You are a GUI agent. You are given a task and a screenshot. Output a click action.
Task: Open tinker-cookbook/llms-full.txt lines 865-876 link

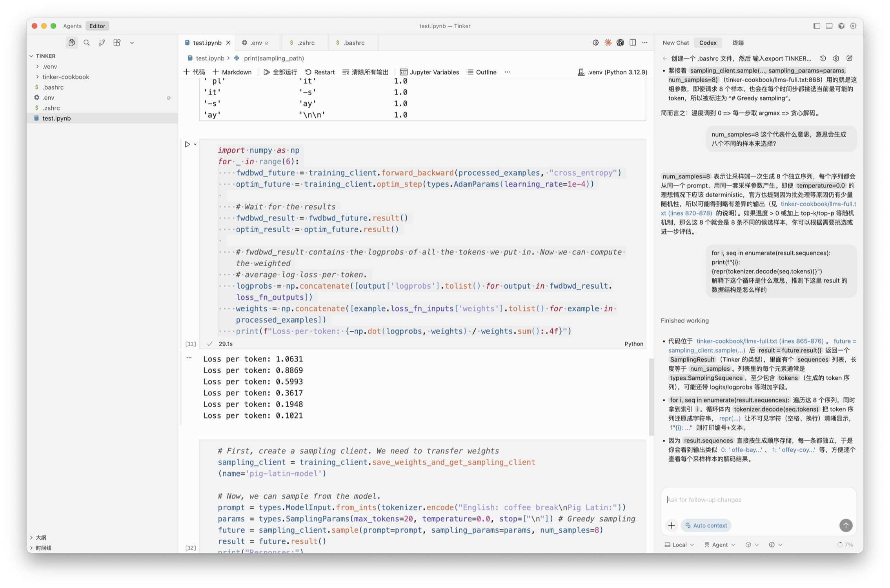click(x=759, y=341)
